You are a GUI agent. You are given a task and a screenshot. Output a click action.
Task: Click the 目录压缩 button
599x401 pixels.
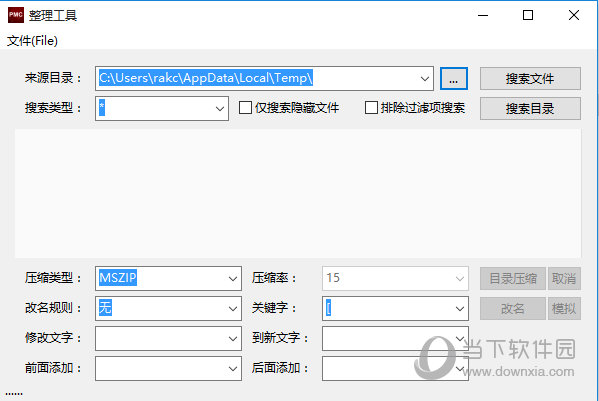tap(513, 278)
